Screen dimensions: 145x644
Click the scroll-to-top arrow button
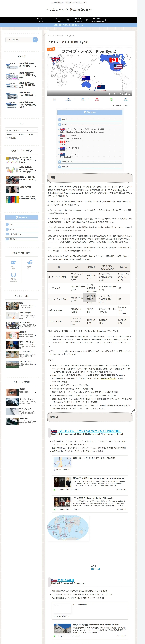click(134, 410)
